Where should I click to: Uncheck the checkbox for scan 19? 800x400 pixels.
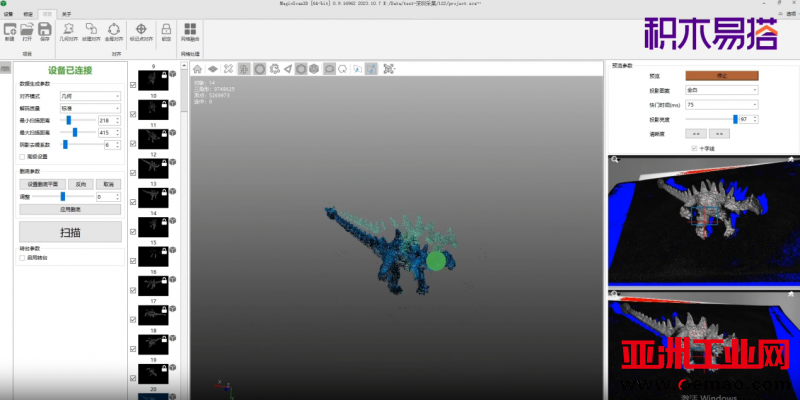tap(133, 378)
